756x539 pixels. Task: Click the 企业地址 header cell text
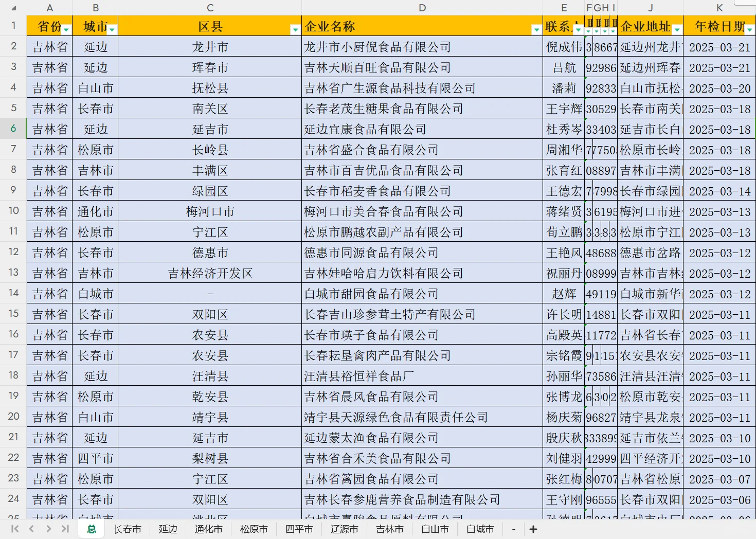pos(645,26)
